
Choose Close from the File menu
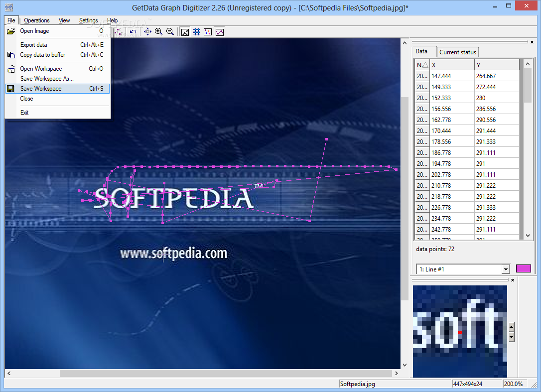58,99
